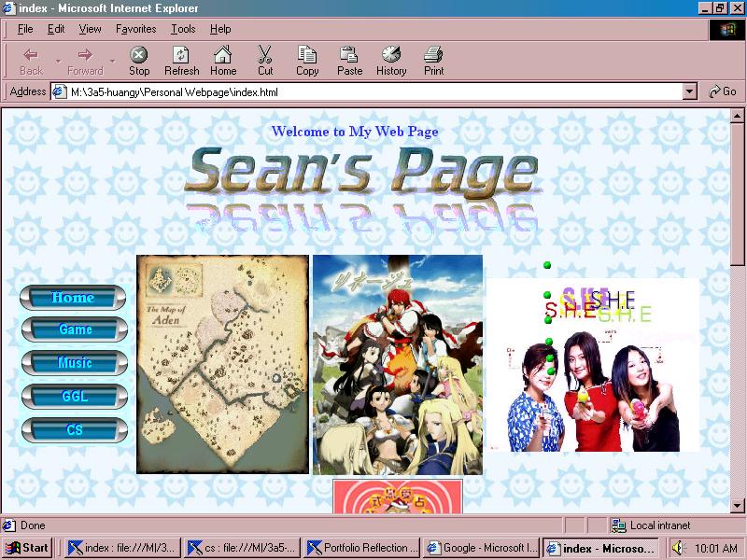This screenshot has width=747, height=560.
Task: Switch to the Portfolio Reflection taskbar window
Action: pyautogui.click(x=361, y=548)
